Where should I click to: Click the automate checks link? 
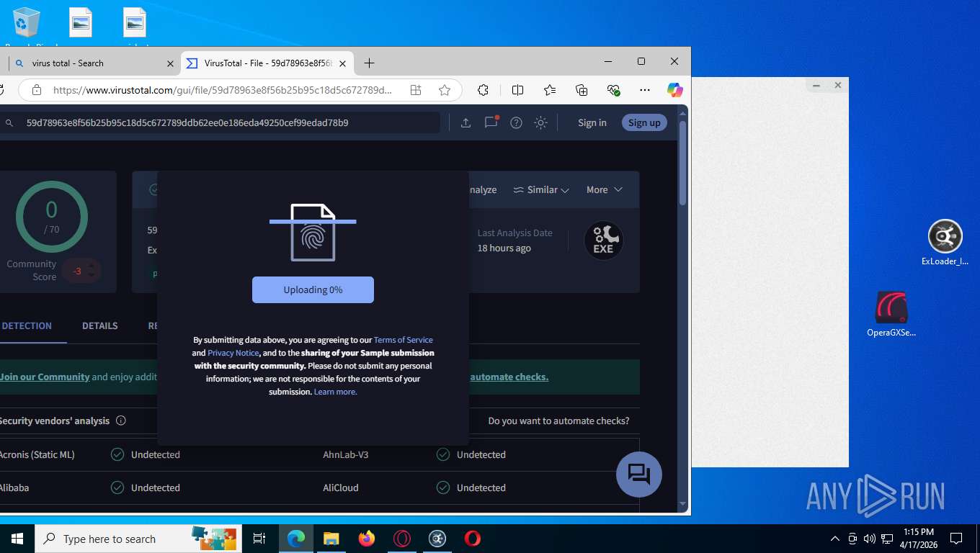point(509,377)
